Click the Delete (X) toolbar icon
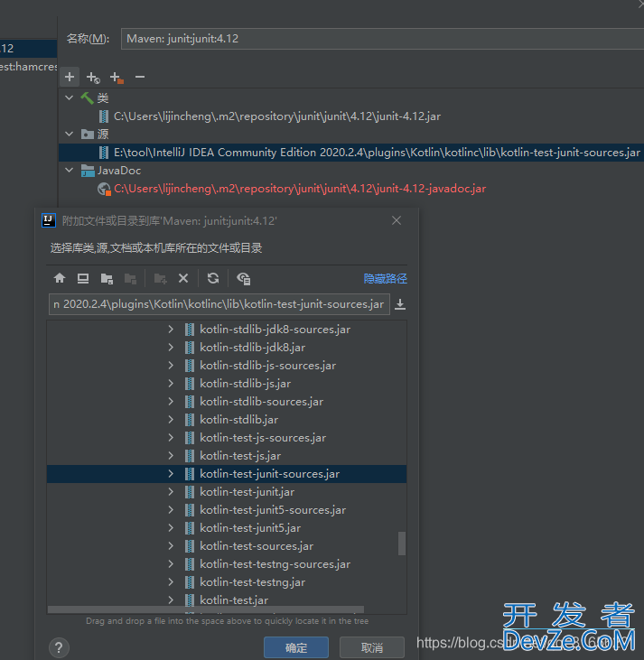Image resolution: width=644 pixels, height=660 pixels. pyautogui.click(x=183, y=278)
